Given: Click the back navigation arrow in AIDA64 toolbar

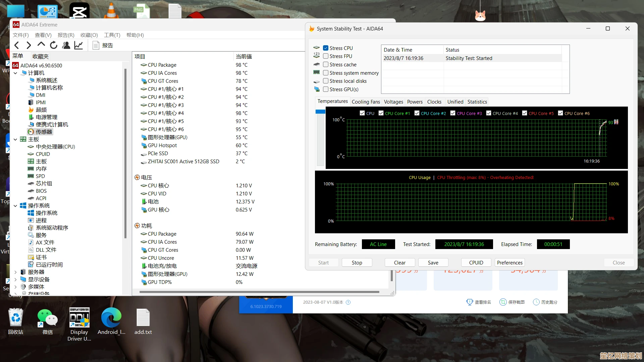Looking at the screenshot, I should pos(17,45).
